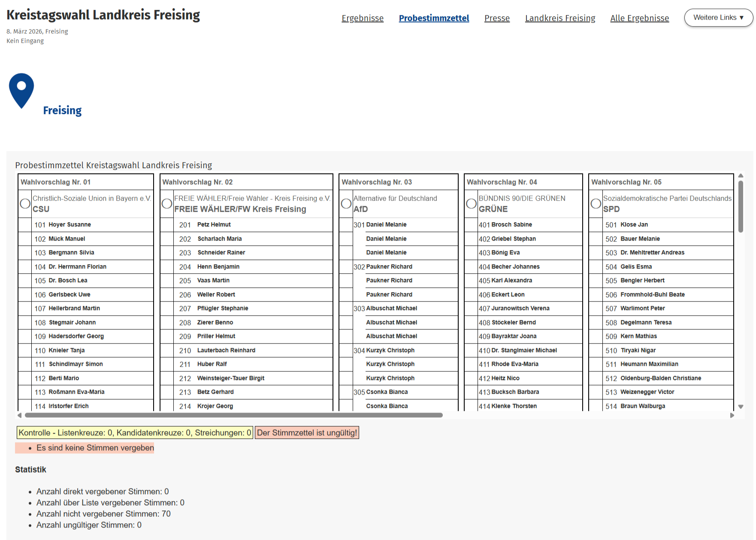Switch to the Presse tab

tap(497, 18)
